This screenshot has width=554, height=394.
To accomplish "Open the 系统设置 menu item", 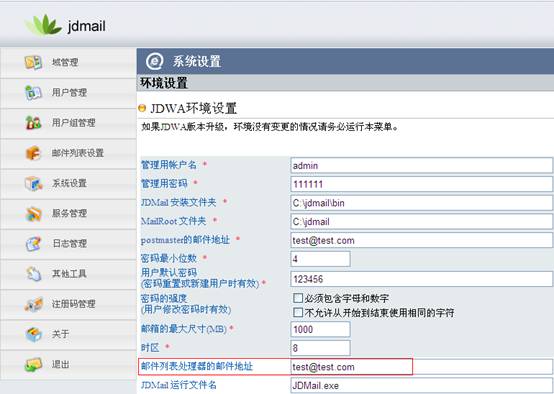I will [68, 183].
